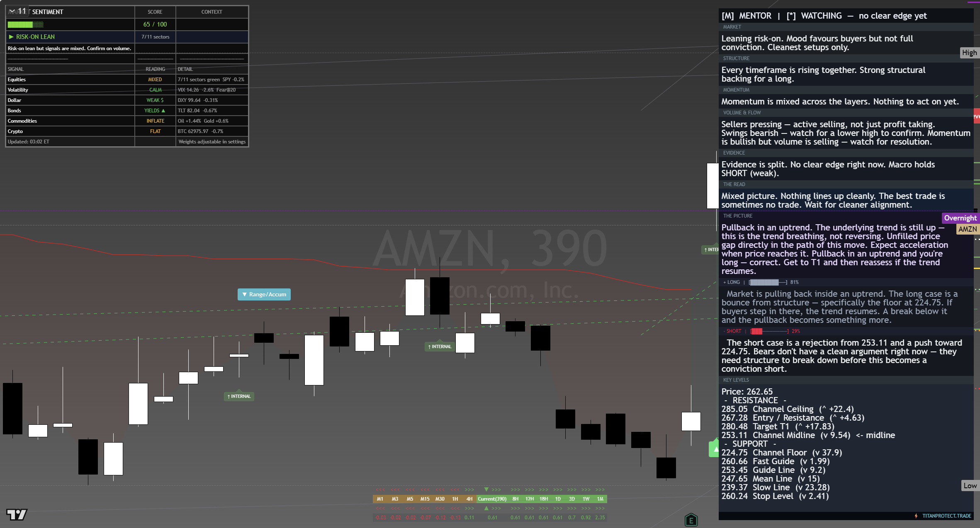Screen dimensions: 980x528
Task: Select the Range/Accum chart label
Action: pos(264,294)
